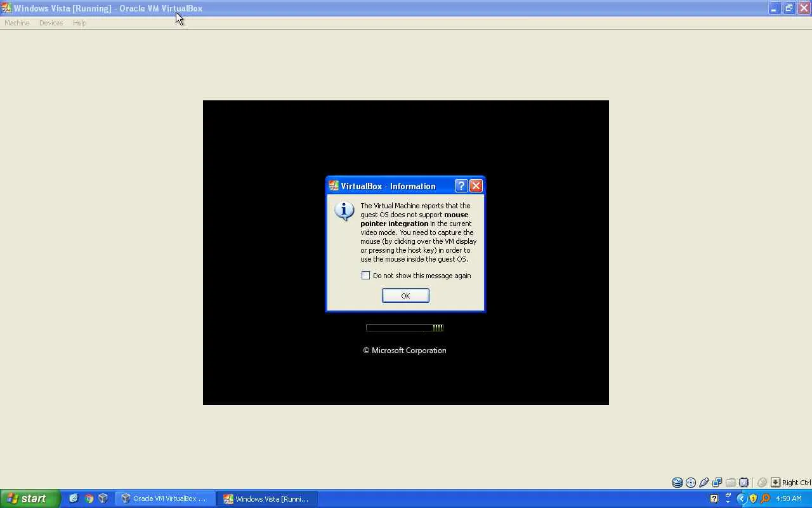The height and width of the screenshot is (508, 812).
Task: Restore down the VirtualBox VM window
Action: coord(789,8)
